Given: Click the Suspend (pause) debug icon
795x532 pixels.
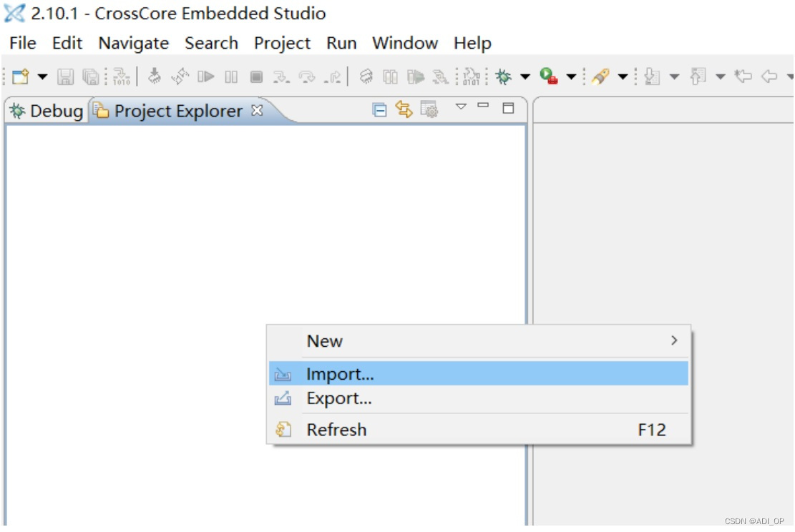Looking at the screenshot, I should [231, 77].
